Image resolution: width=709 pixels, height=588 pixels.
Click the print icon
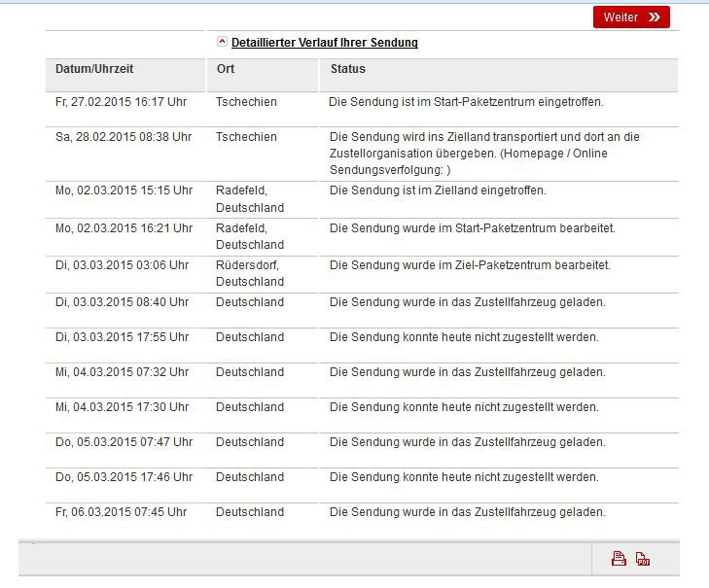[619, 559]
